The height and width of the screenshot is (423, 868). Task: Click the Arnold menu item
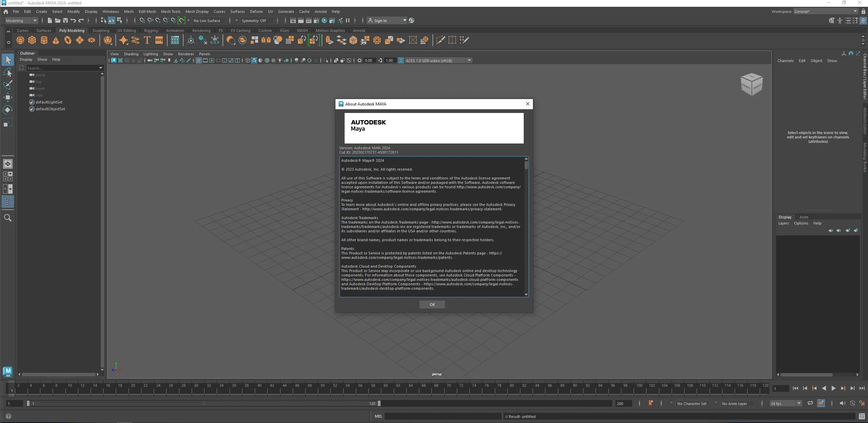coord(321,11)
